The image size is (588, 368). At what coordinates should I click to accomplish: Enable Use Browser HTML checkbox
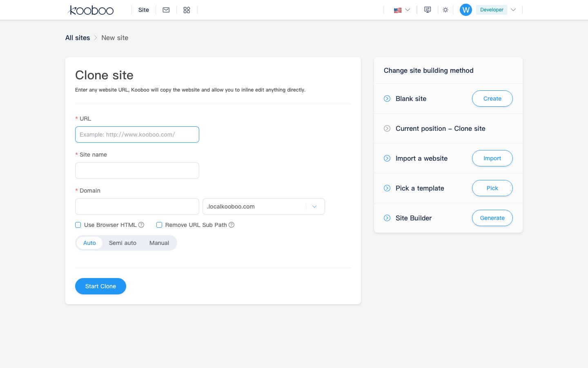pyautogui.click(x=78, y=225)
